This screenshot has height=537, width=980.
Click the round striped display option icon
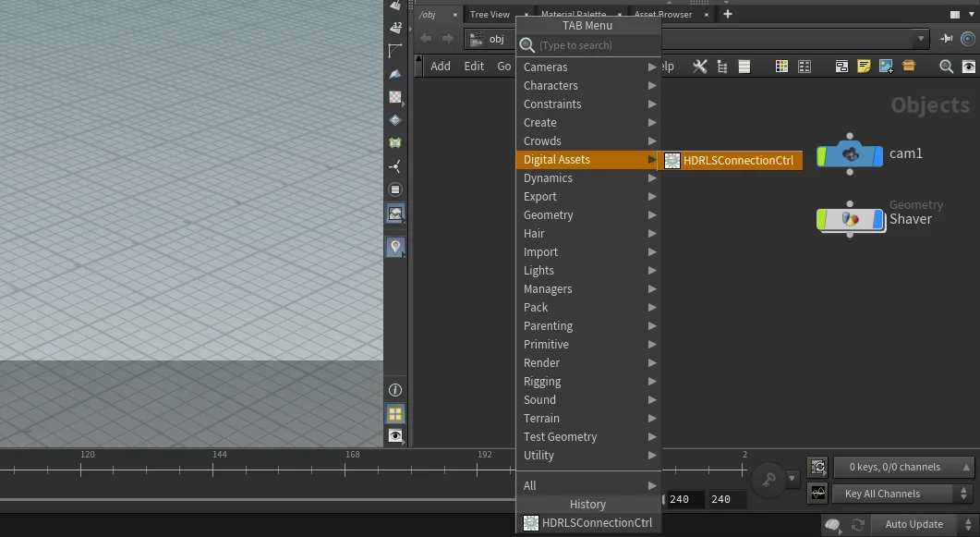[395, 189]
